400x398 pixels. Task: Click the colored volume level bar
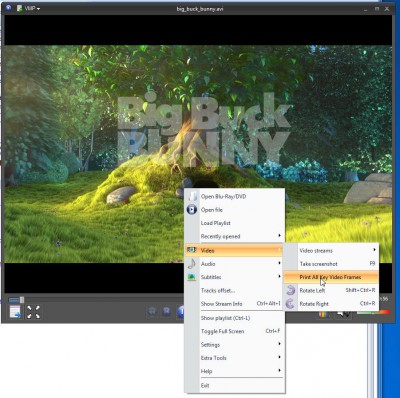(373, 312)
